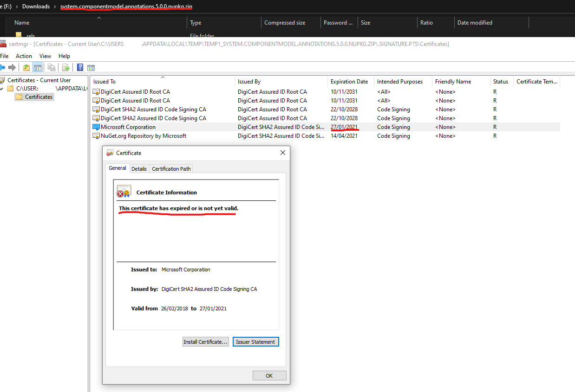
Task: Select the NuGet.org Repository by Microsoft row
Action: tap(325, 136)
